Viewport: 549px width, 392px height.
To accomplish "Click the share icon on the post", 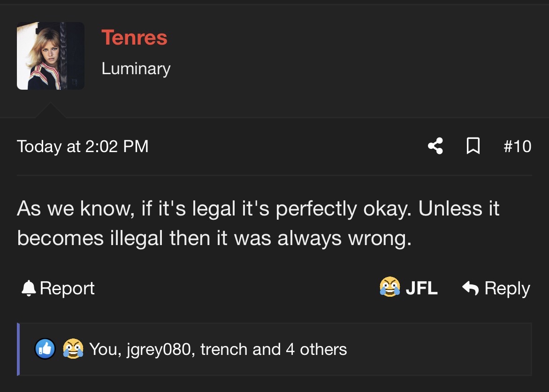I will pyautogui.click(x=435, y=146).
